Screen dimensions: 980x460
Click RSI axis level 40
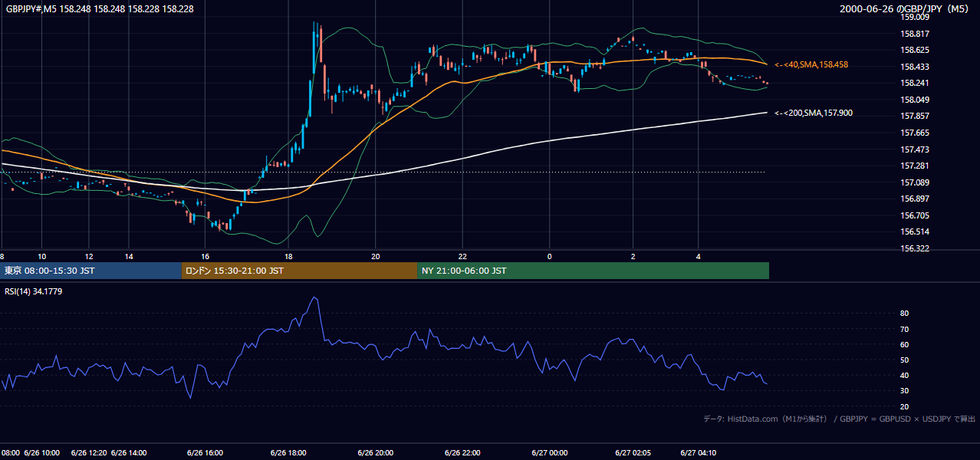click(904, 376)
